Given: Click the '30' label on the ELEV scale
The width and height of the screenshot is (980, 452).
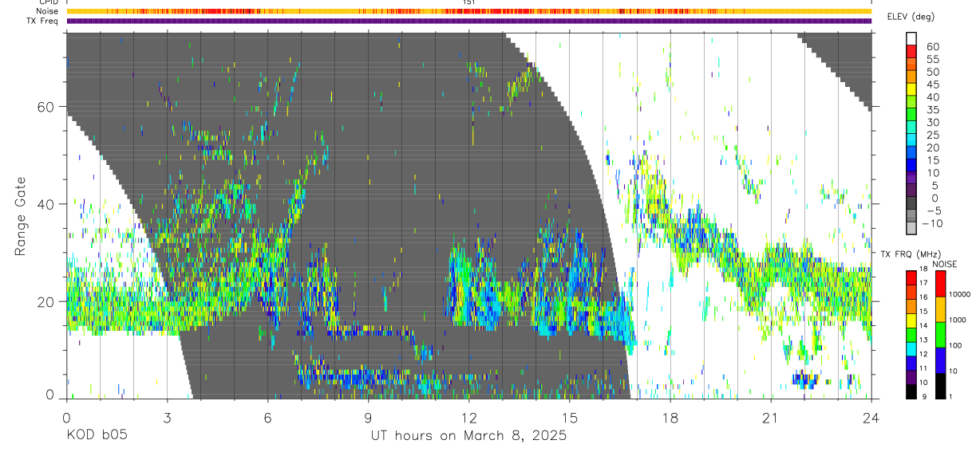Looking at the screenshot, I should coord(933,123).
